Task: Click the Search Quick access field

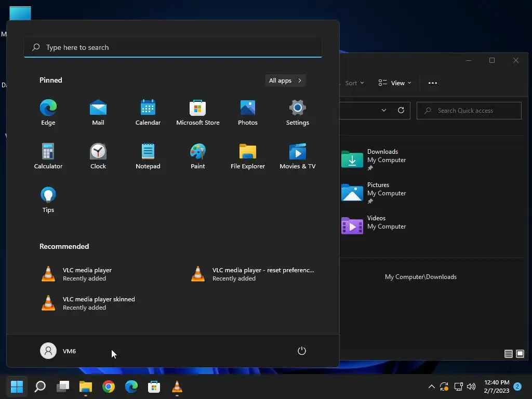Action: 469,111
